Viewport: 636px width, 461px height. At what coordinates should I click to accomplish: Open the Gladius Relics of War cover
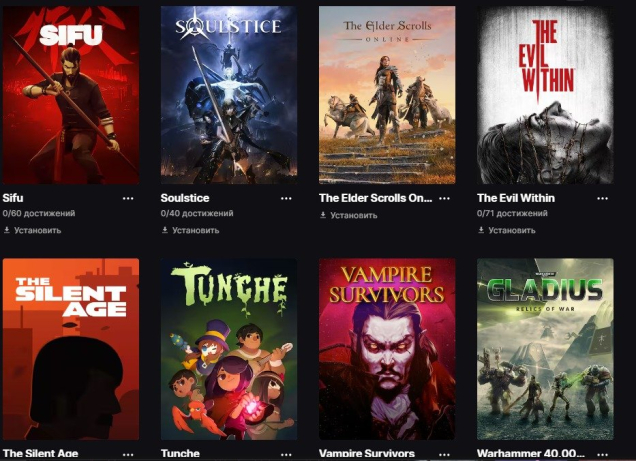pyautogui.click(x=545, y=349)
